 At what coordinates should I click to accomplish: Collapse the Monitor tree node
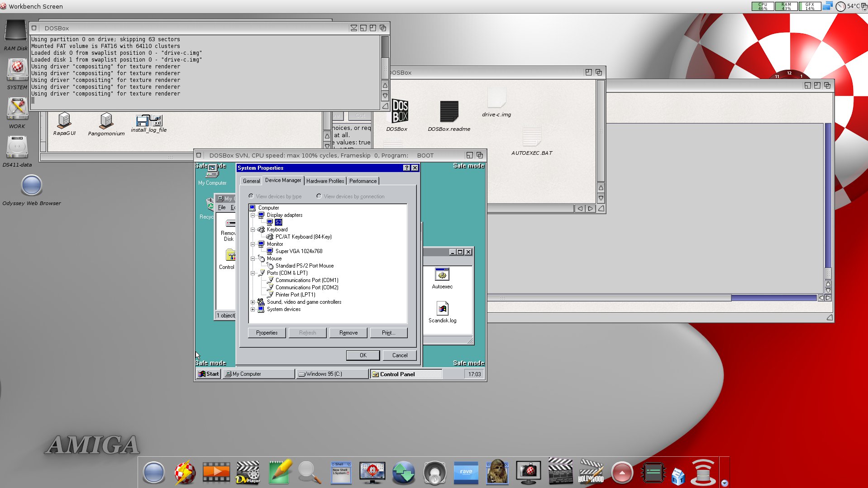[x=253, y=244]
